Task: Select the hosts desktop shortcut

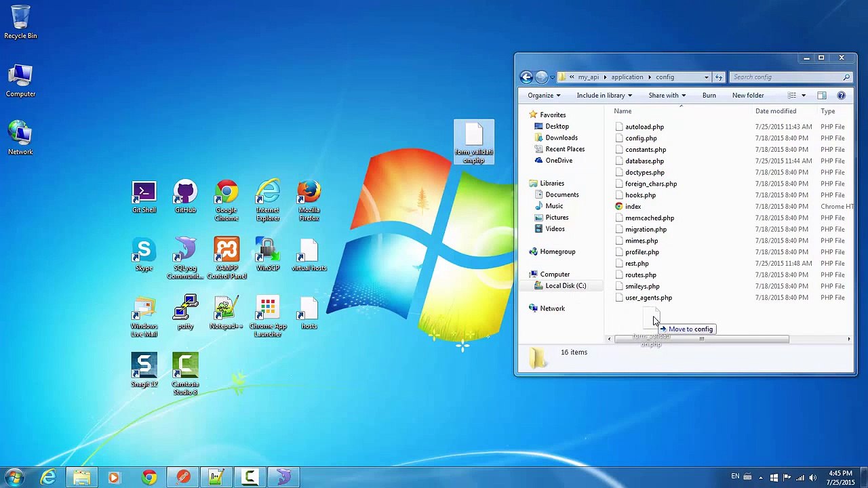Action: pos(309,312)
